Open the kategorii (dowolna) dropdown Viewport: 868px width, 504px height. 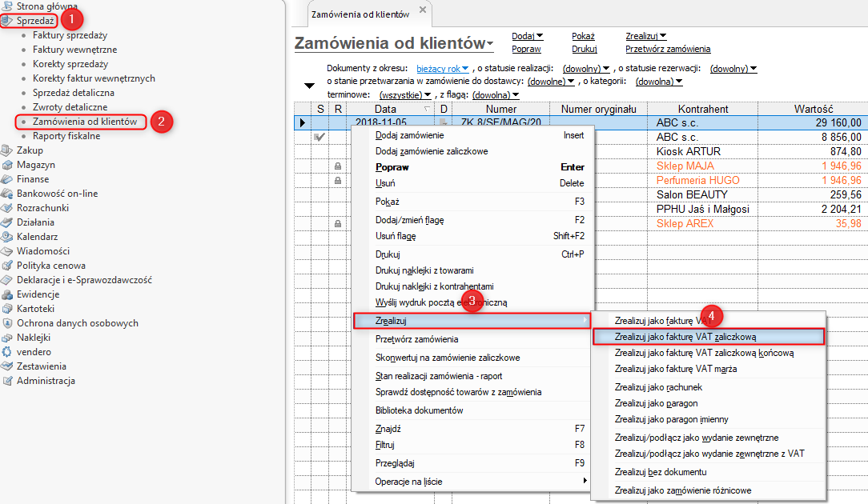pos(659,82)
